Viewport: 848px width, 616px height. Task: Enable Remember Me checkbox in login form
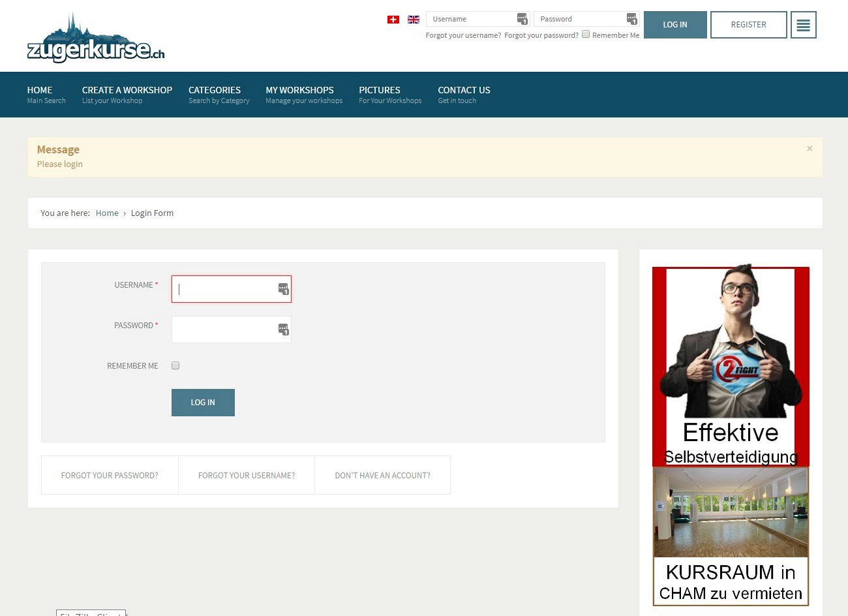pyautogui.click(x=175, y=366)
